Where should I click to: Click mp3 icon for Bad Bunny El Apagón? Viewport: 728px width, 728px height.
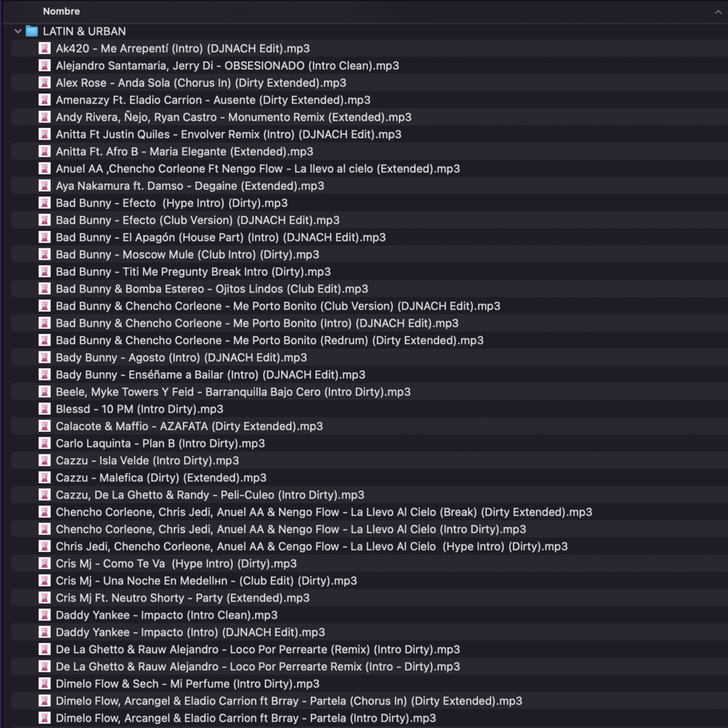click(45, 238)
